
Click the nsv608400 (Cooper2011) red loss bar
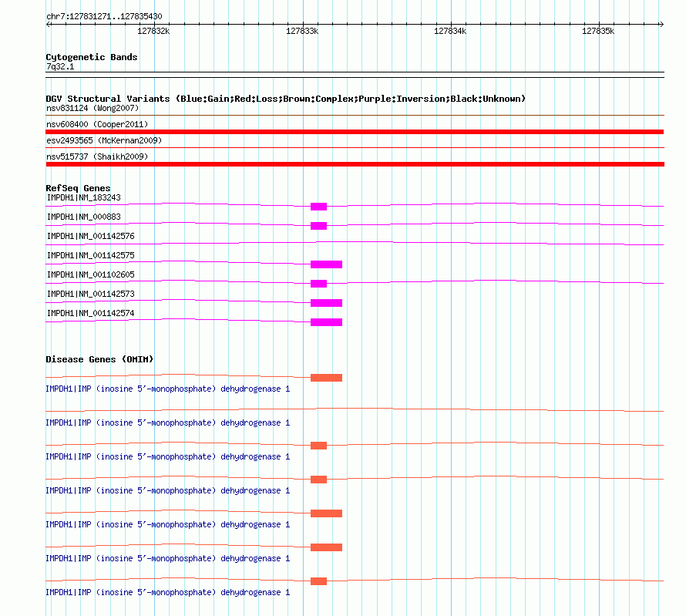click(355, 132)
